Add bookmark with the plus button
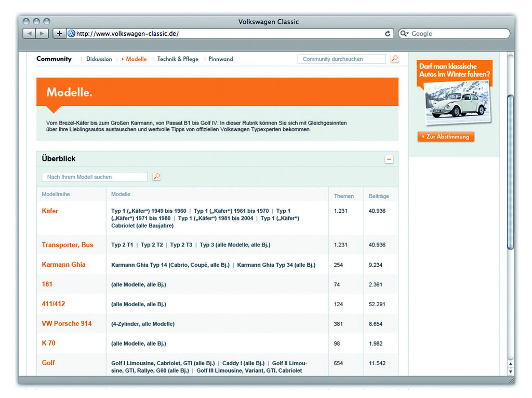Image resolution: width=532 pixels, height=398 pixels. tap(59, 34)
